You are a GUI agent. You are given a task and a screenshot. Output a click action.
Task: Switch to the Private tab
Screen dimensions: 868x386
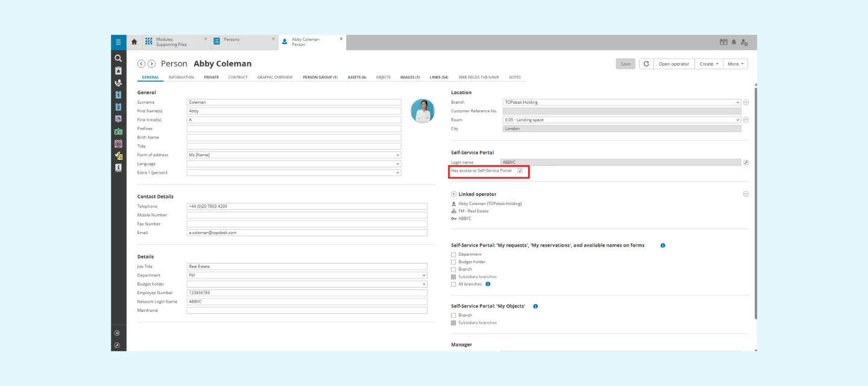point(212,77)
